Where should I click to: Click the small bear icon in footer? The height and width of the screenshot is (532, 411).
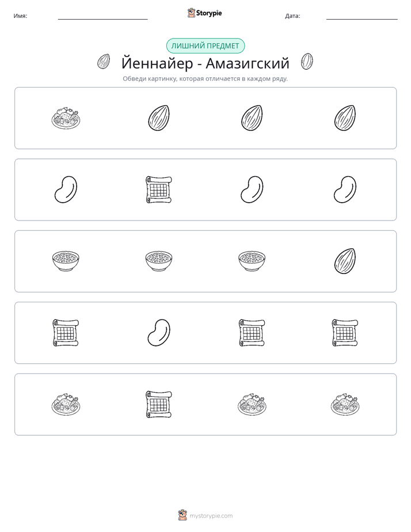pyautogui.click(x=183, y=515)
